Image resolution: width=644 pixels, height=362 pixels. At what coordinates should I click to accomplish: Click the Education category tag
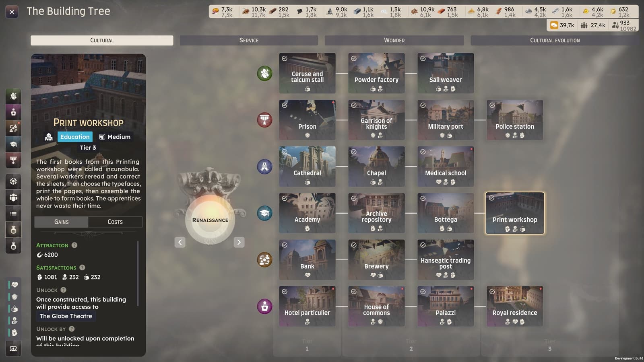tap(75, 137)
